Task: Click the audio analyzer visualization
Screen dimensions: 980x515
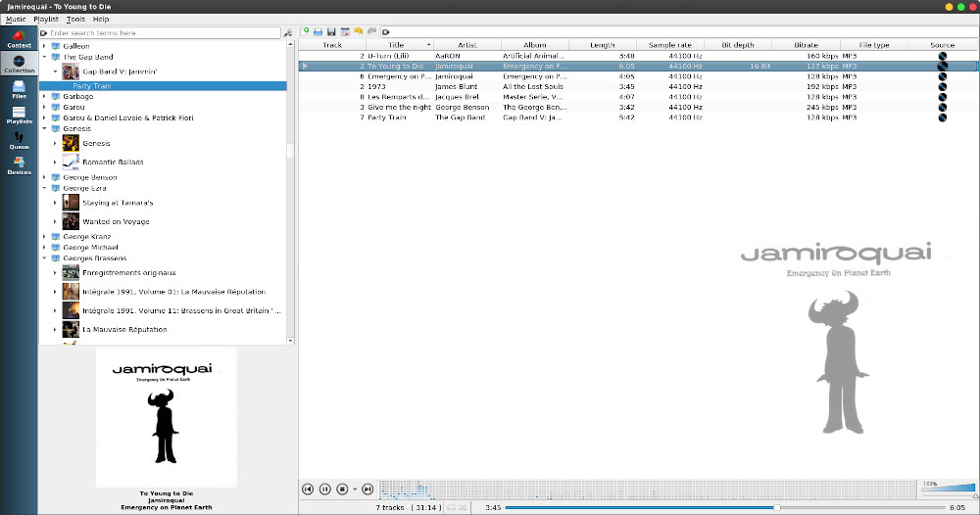Action: [x=647, y=490]
